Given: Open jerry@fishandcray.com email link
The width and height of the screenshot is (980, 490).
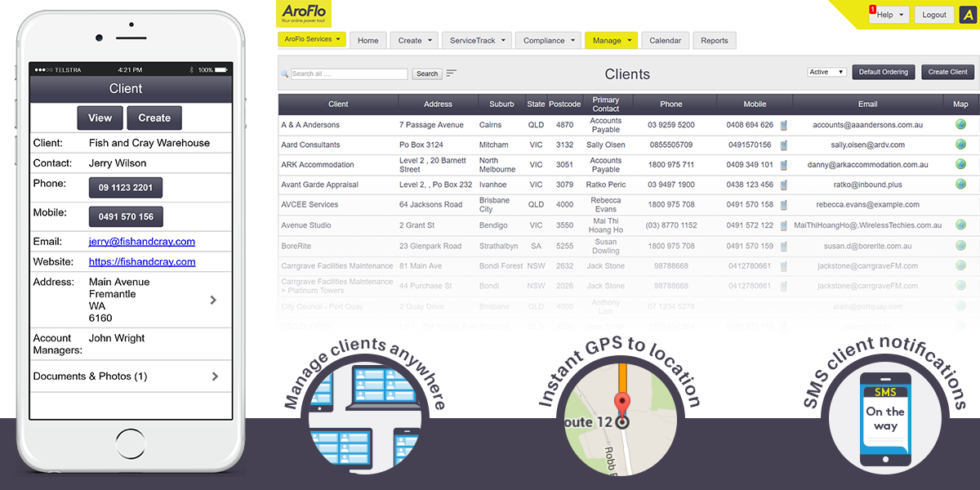Looking at the screenshot, I should click(142, 242).
